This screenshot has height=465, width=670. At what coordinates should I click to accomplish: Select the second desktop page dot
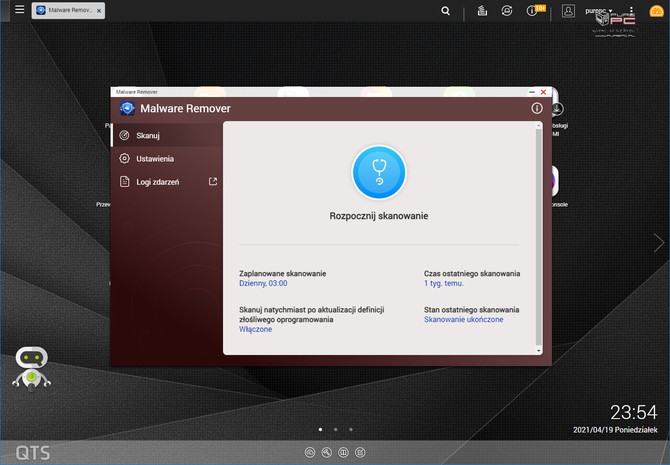(x=335, y=429)
